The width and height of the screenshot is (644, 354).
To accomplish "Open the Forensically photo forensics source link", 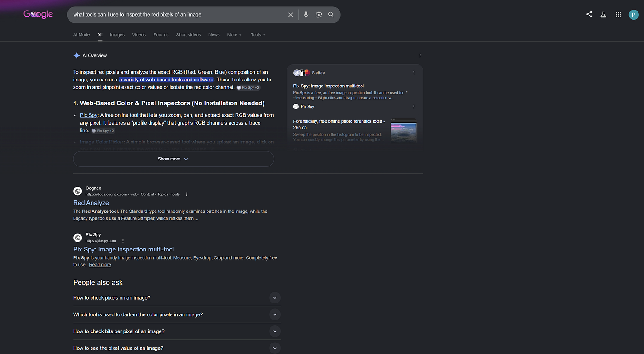I will click(x=339, y=124).
